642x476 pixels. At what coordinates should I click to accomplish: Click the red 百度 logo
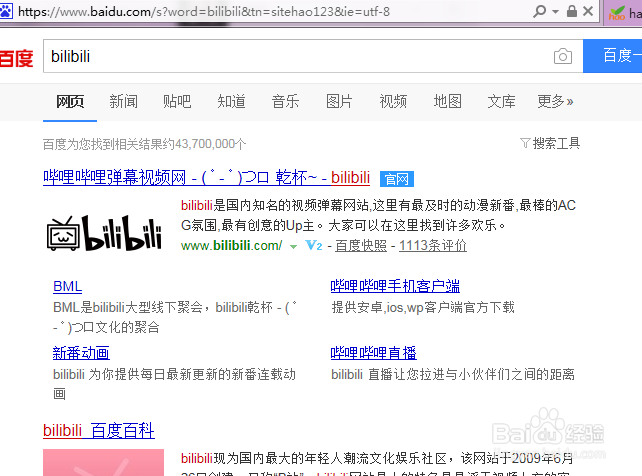16,58
